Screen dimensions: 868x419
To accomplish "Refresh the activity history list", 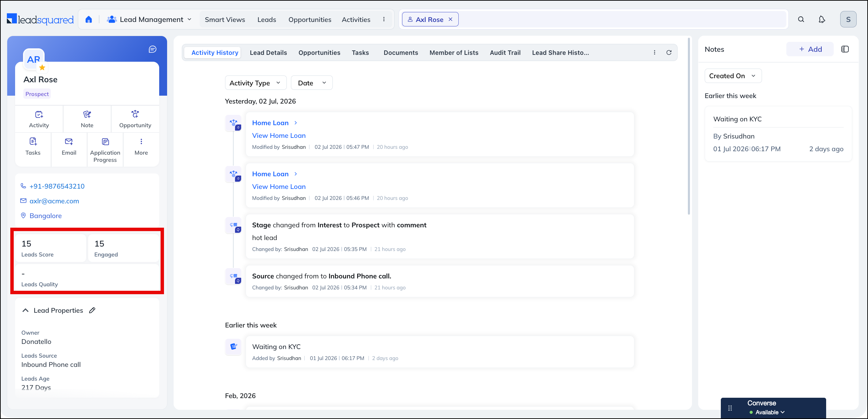I will (669, 52).
